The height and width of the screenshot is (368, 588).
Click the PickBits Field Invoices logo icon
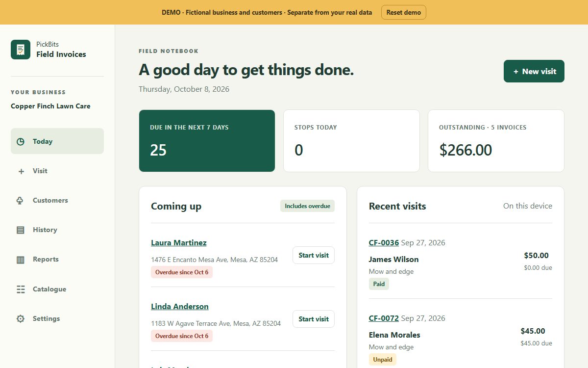coord(21,50)
